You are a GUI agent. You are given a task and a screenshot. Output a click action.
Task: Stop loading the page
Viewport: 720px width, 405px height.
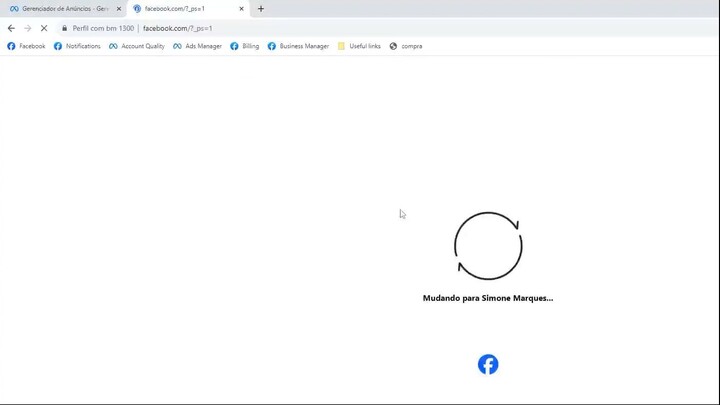point(44,28)
